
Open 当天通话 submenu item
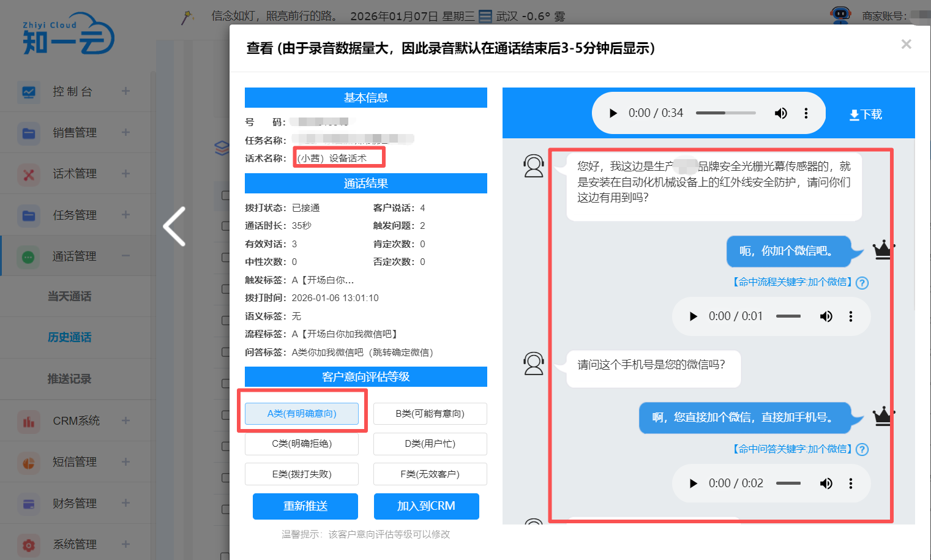click(70, 296)
